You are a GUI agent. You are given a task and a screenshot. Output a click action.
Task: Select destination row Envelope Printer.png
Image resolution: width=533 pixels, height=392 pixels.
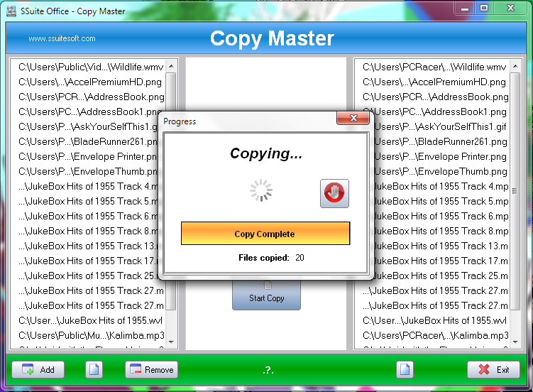point(441,157)
